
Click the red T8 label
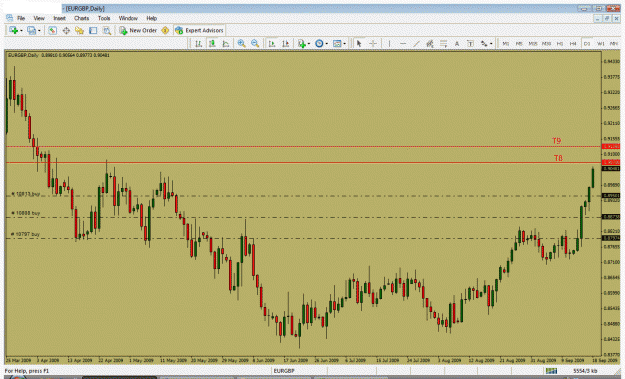[558, 158]
